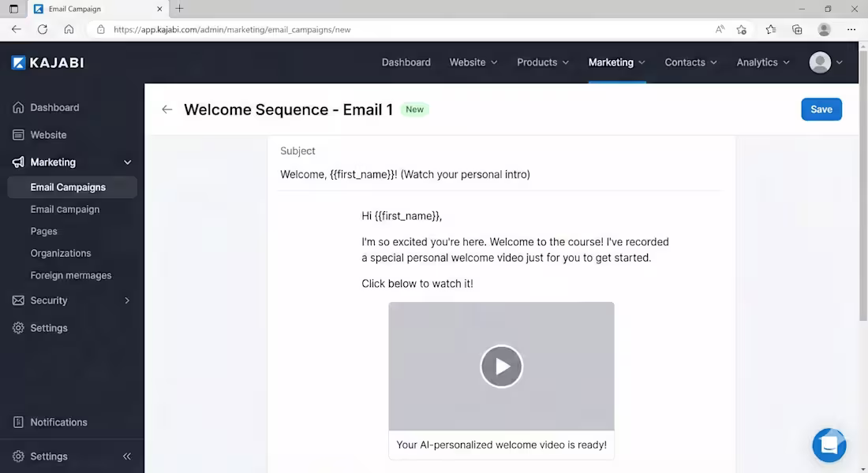Click 'Click below to watch it!' text
Screen dimensions: 868x473
(x=417, y=284)
